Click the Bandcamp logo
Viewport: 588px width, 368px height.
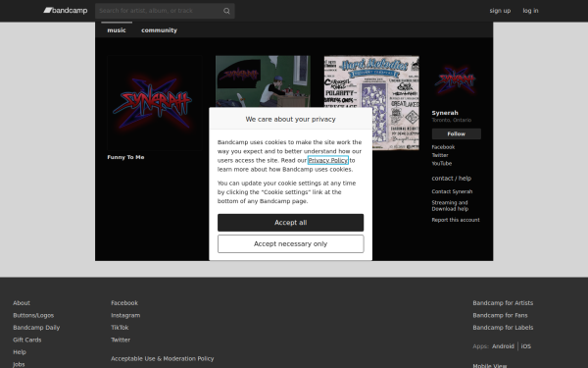pos(66,11)
